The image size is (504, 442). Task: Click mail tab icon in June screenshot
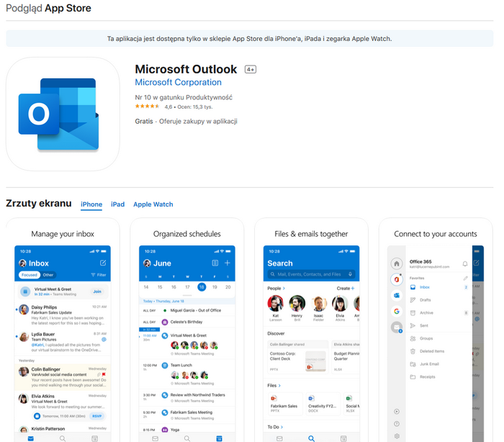tap(156, 438)
